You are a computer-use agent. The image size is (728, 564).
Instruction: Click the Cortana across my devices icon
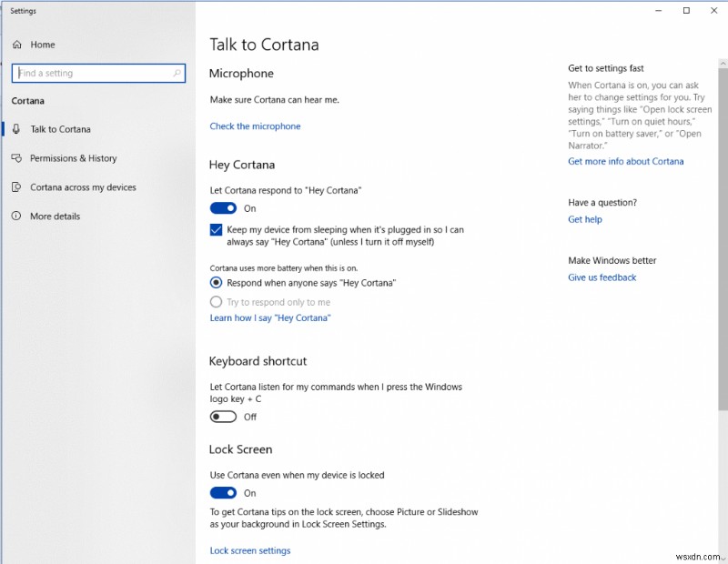[16, 187]
